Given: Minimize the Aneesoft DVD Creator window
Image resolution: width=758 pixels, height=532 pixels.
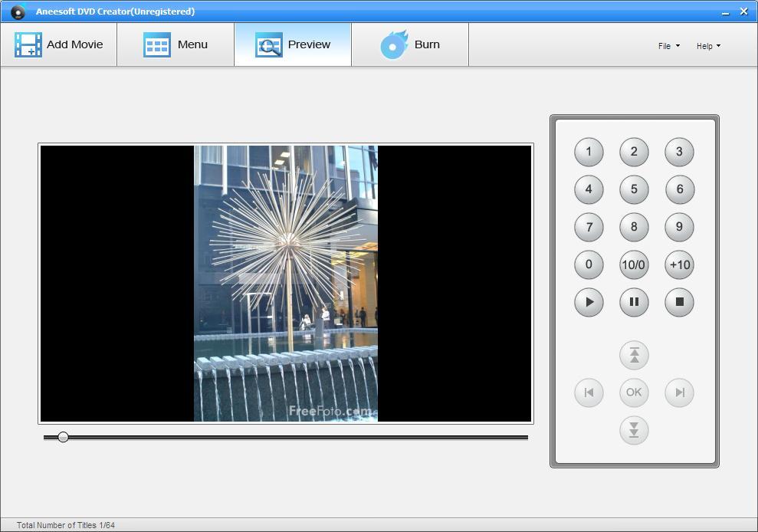Looking at the screenshot, I should point(725,12).
